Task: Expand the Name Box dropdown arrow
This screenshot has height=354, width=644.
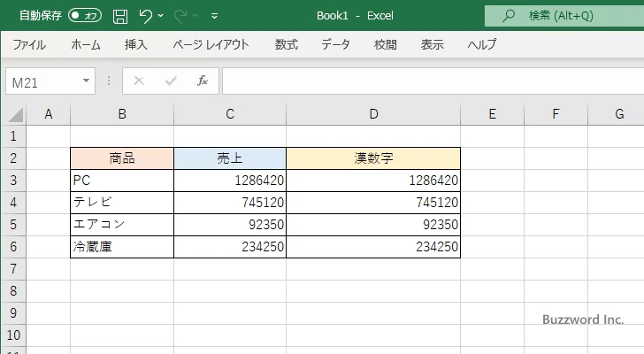Action: pyautogui.click(x=86, y=81)
